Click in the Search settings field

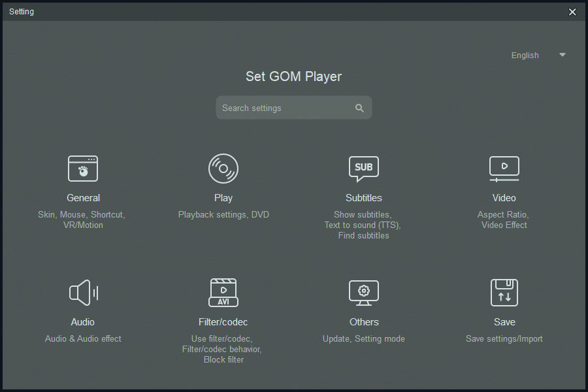tap(284, 108)
